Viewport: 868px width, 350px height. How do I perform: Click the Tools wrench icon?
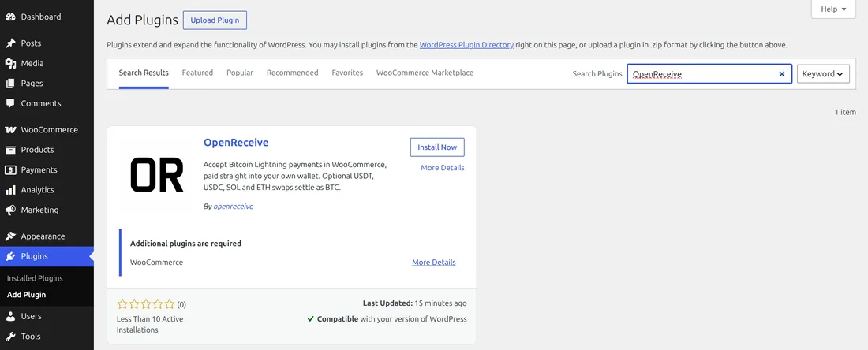pos(10,336)
